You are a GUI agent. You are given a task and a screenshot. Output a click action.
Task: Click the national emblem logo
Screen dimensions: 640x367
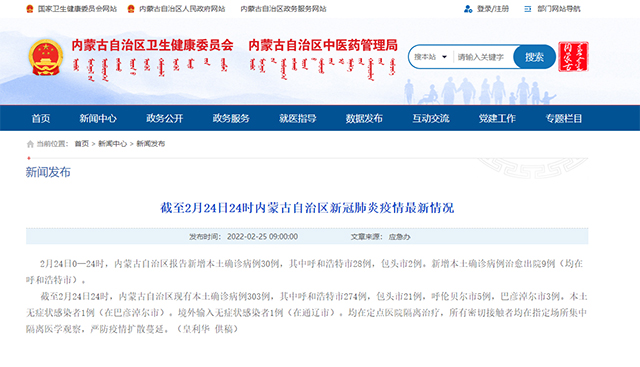click(x=46, y=57)
